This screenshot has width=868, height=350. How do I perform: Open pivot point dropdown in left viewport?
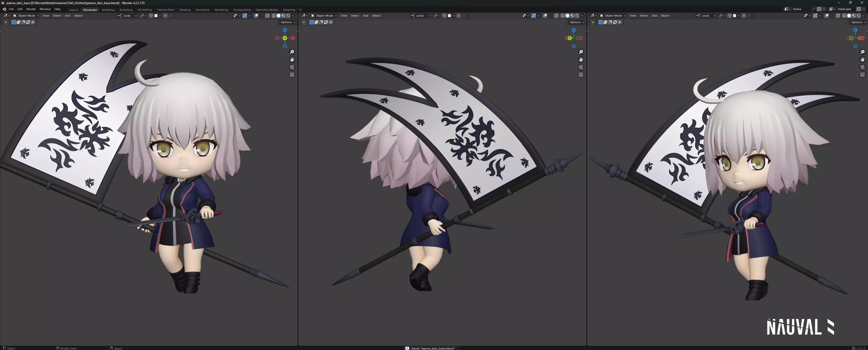click(143, 16)
